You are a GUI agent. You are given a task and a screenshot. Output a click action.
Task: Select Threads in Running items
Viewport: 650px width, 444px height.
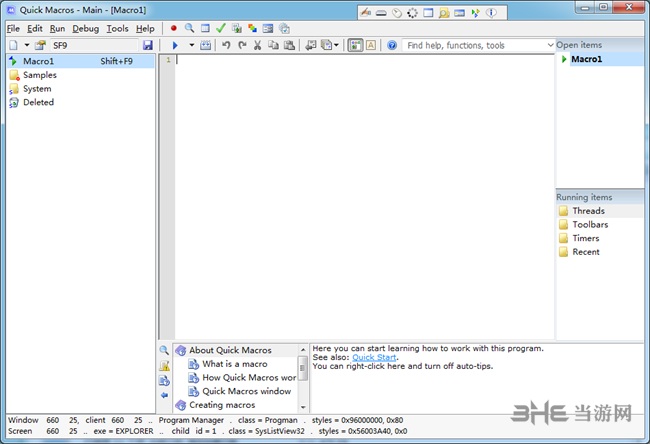click(x=588, y=211)
